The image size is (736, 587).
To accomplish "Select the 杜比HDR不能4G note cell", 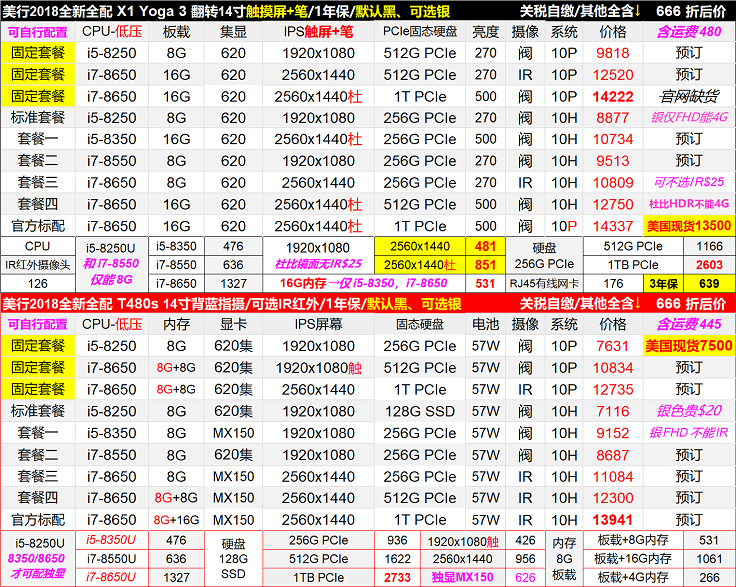I will click(689, 204).
